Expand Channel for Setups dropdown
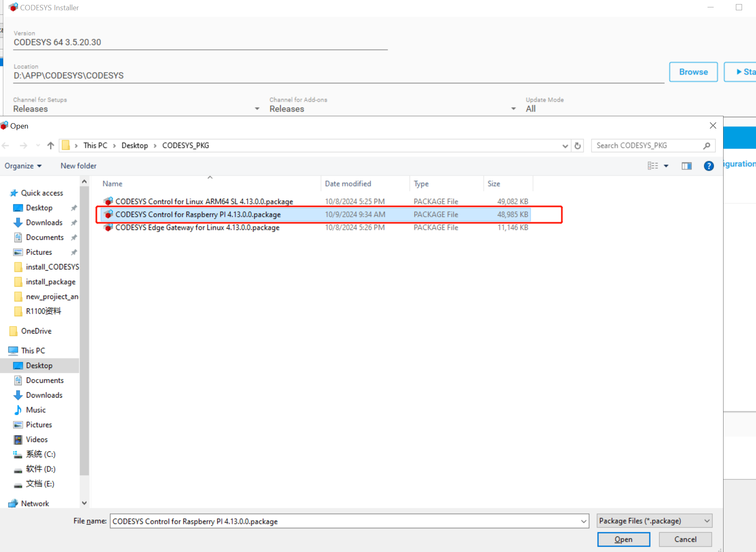 coord(257,109)
